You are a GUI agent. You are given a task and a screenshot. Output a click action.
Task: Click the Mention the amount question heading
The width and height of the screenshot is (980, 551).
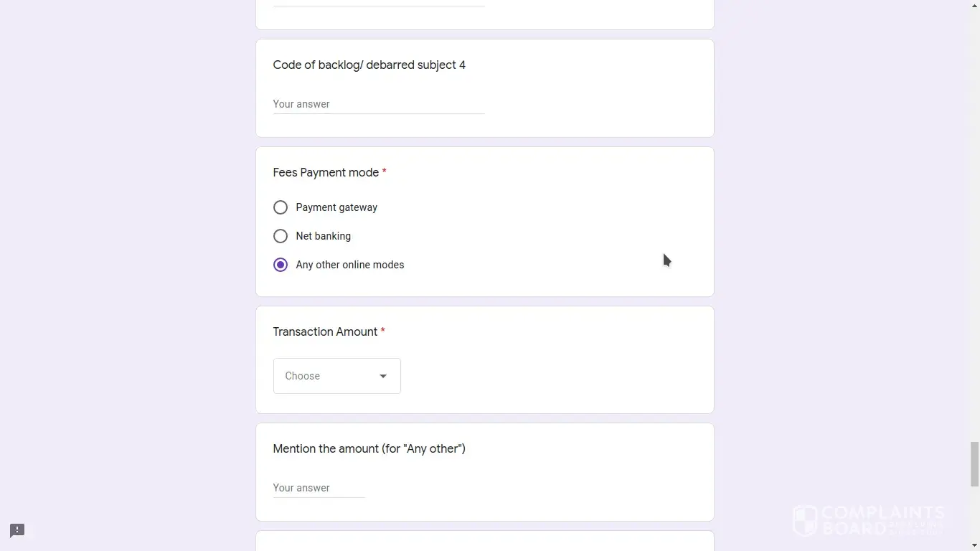pos(369,448)
